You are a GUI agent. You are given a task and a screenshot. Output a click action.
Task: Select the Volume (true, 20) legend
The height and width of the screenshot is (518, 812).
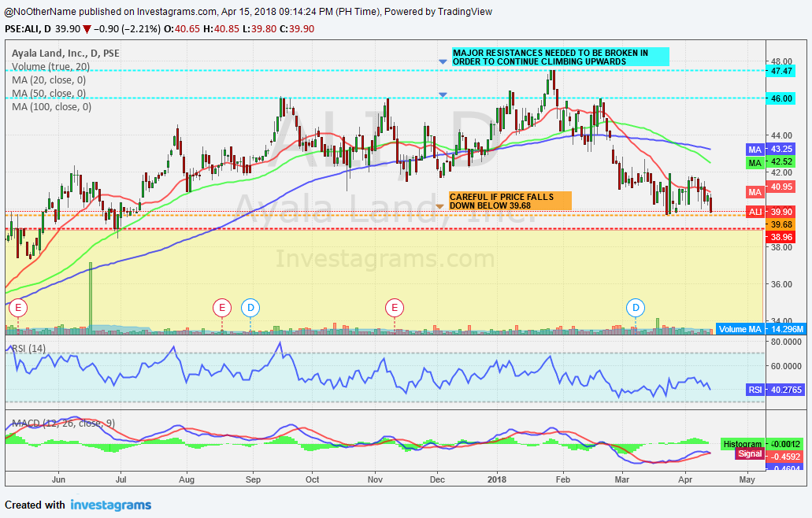coord(50,67)
